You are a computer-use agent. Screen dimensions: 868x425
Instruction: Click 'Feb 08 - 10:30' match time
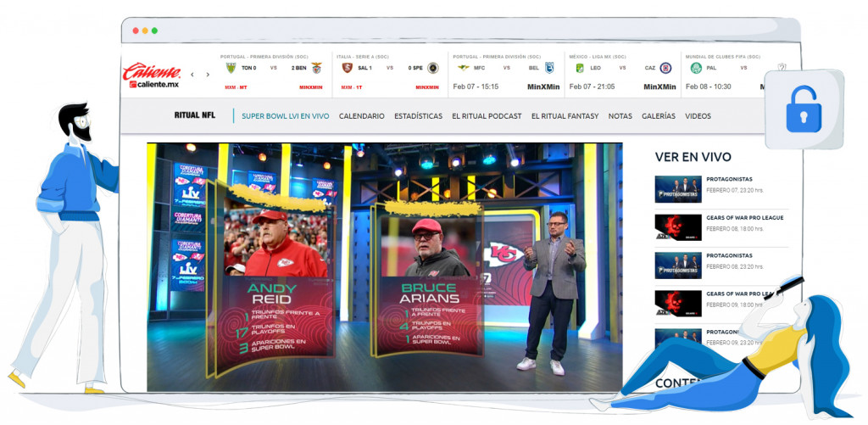coord(708,87)
